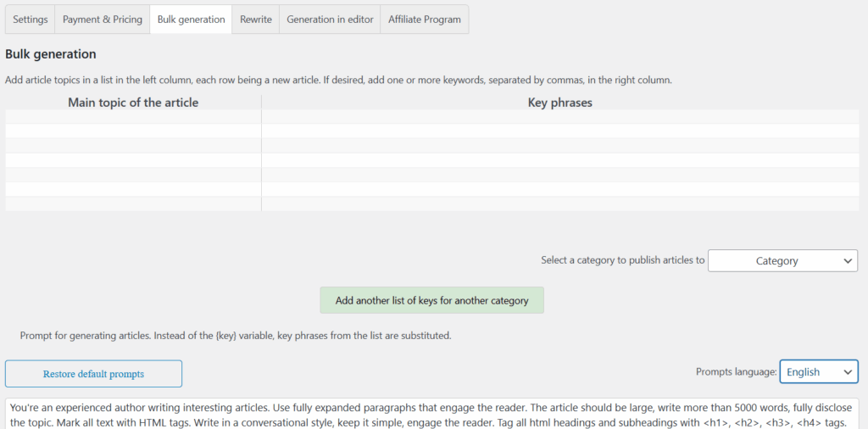Open the Prompts language dropdown
Image resolution: width=868 pixels, height=429 pixels.
(x=818, y=371)
